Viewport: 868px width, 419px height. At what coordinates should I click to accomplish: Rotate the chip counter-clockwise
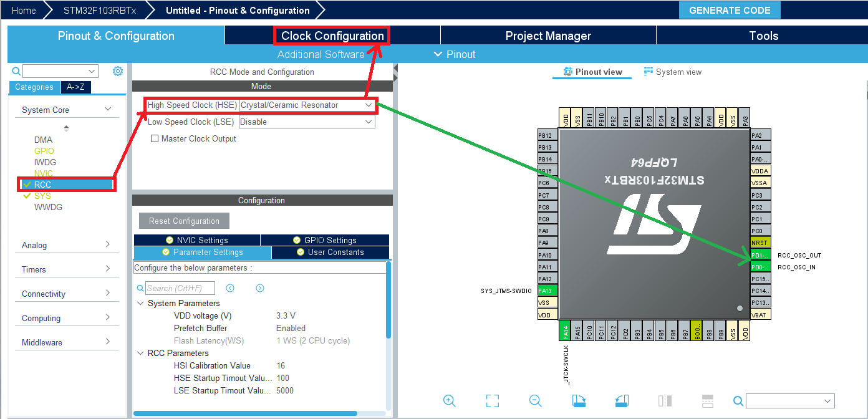[x=622, y=401]
